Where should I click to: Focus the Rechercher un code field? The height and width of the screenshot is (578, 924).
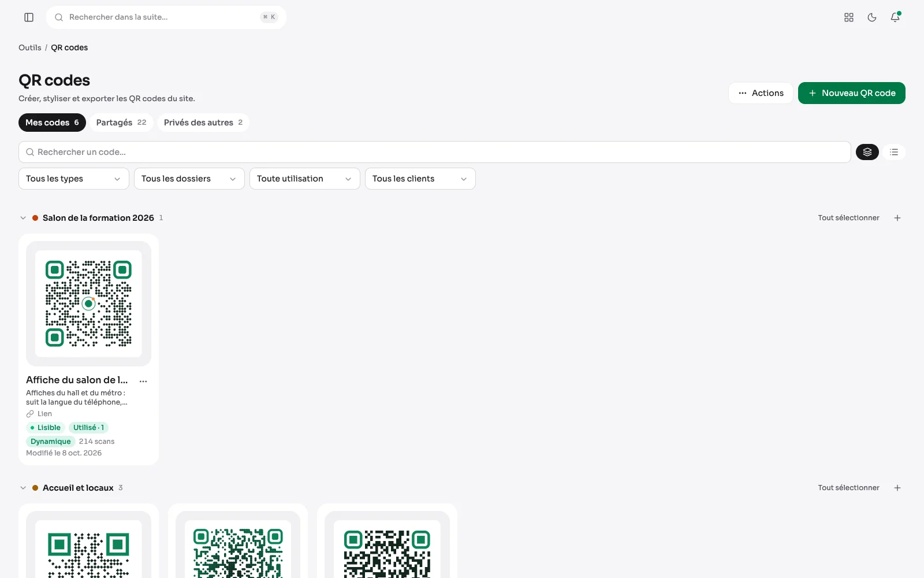[435, 152]
